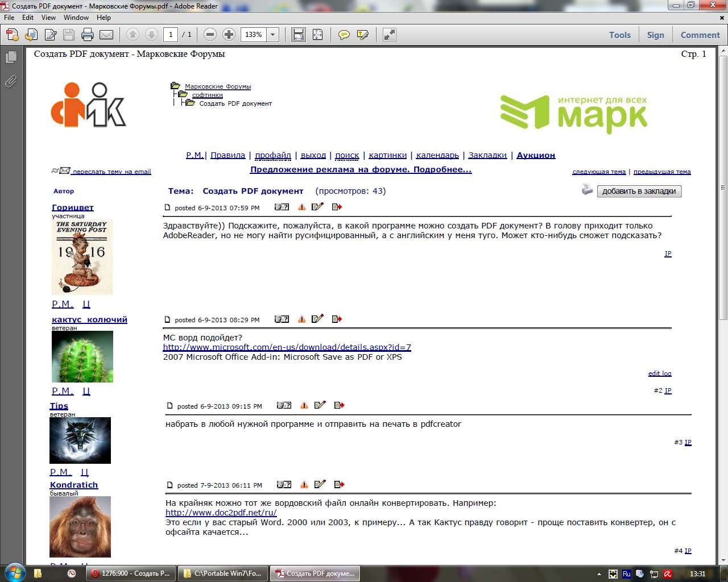Click the Save file floppy icon
Viewport: 728px width, 582px height.
tap(69, 35)
